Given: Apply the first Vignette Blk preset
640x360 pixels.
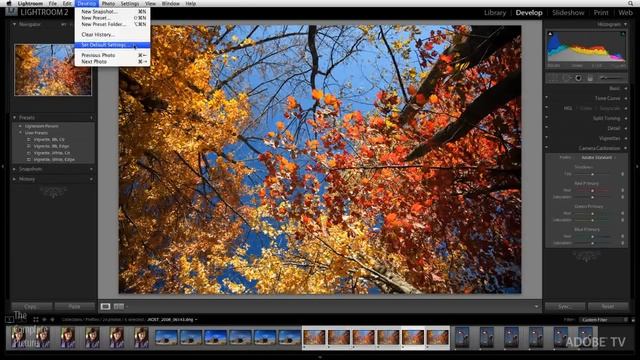Looking at the screenshot, I should click(x=49, y=140).
